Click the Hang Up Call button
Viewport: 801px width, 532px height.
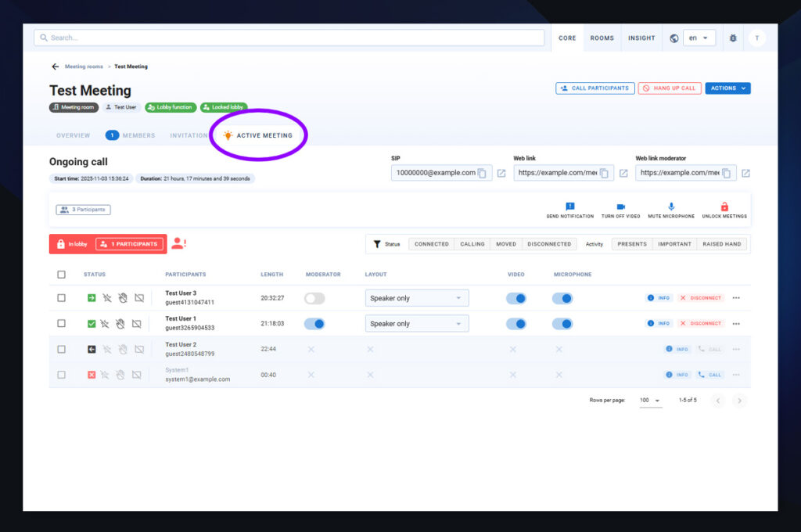669,88
